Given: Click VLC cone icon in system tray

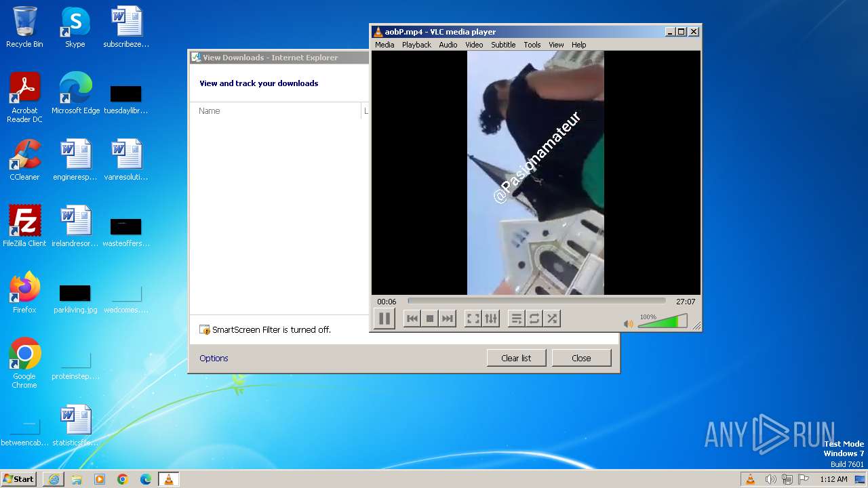Looking at the screenshot, I should pos(750,479).
